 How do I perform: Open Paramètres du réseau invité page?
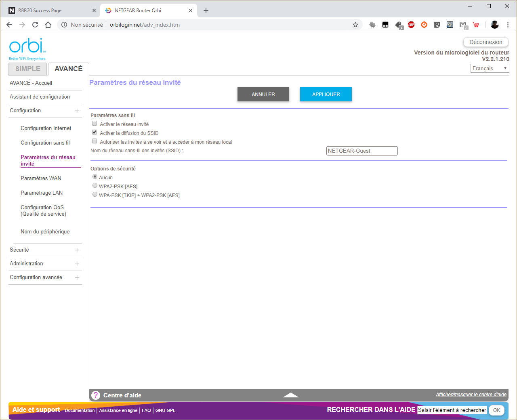click(48, 160)
